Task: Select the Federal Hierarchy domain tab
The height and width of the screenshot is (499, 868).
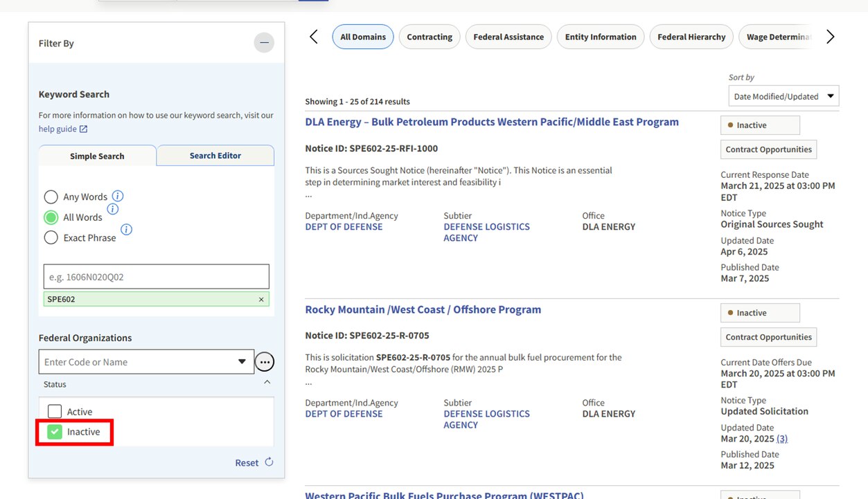Action: pos(691,37)
